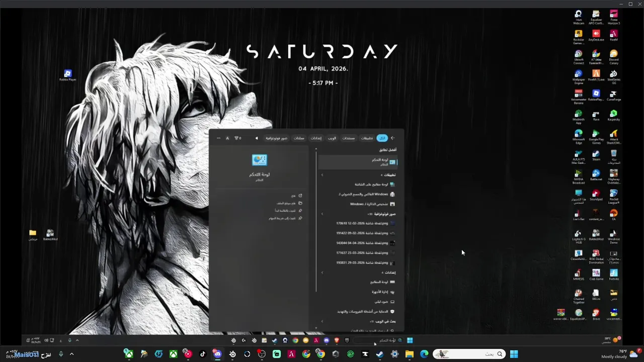Select تشخيص الذاكرة لـ Windows result
Viewport: 644px width, 362px height.
[x=358, y=204]
